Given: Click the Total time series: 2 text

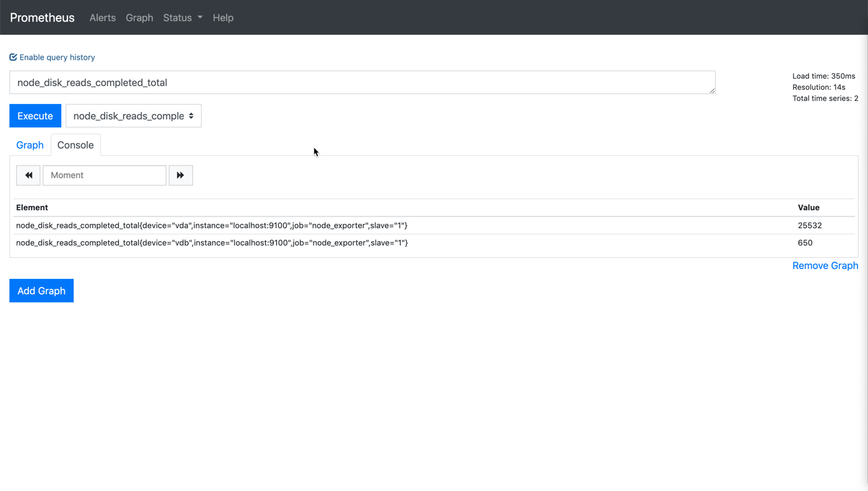Looking at the screenshot, I should (825, 98).
